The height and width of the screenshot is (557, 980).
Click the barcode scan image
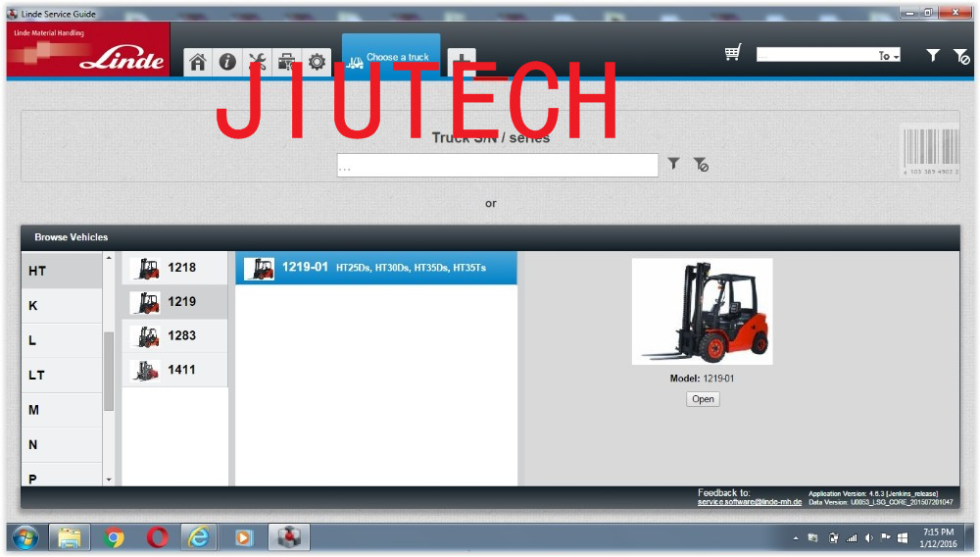(930, 150)
